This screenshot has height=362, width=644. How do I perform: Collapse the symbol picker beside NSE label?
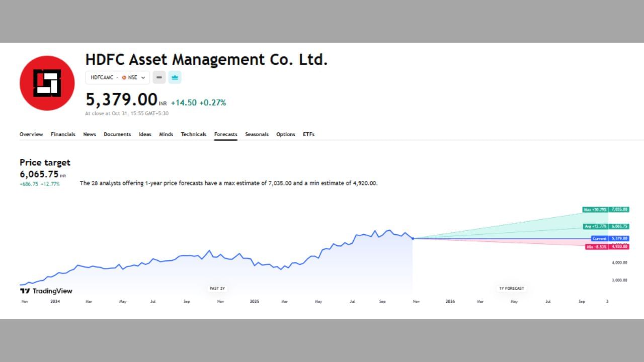(x=144, y=77)
